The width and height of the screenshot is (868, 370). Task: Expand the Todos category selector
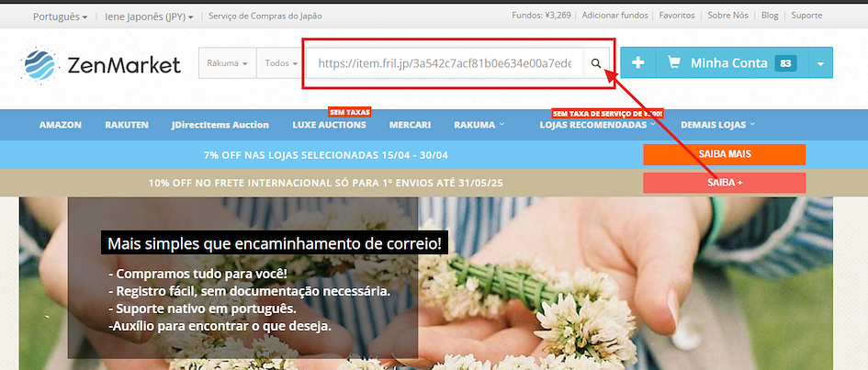pos(281,64)
